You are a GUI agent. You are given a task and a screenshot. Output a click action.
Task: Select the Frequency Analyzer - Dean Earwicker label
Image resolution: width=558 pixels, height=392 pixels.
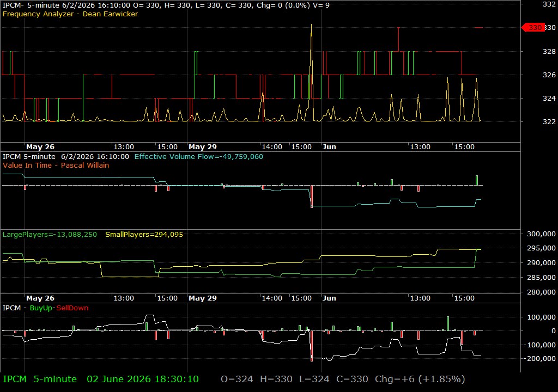70,14
